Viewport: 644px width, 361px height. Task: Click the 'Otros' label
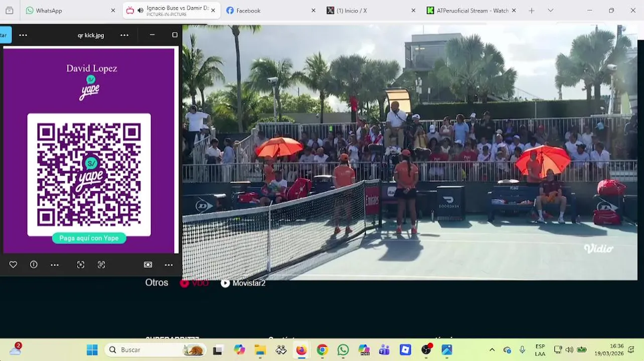pos(156,283)
